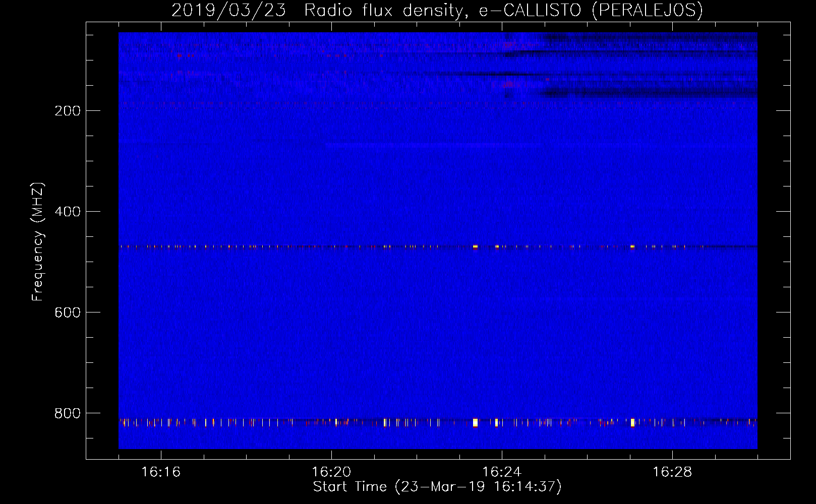Click the 'Frequency (MHZ)' axis label
816x504 pixels.
click(x=38, y=242)
